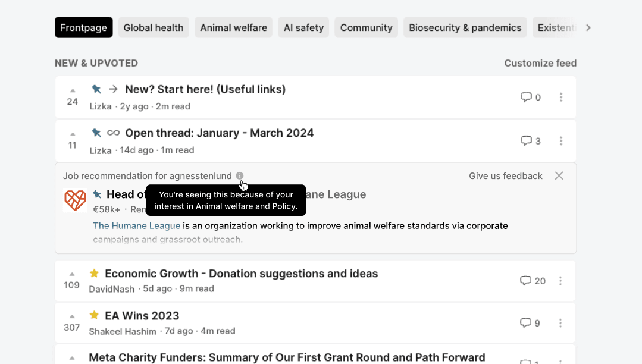Open author DavidNash's profile

tap(112, 289)
